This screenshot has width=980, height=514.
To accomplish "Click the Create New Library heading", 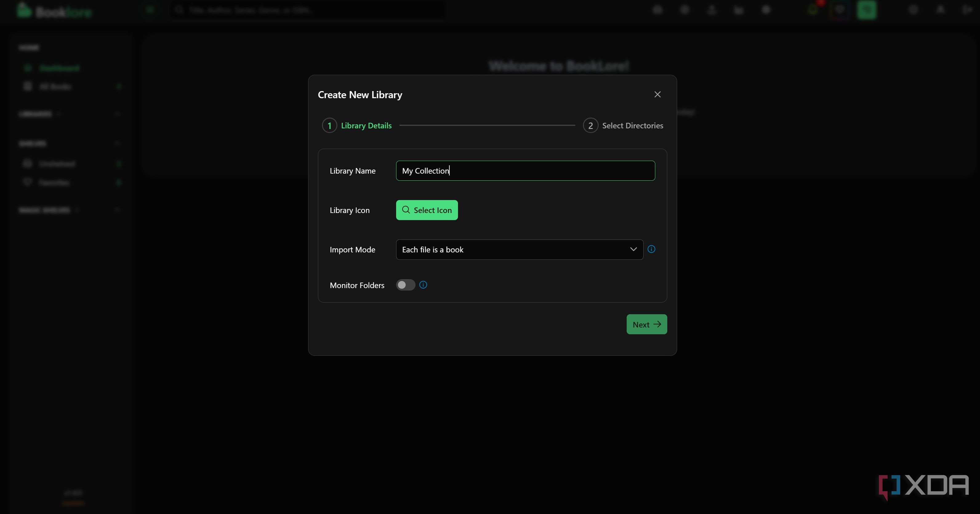I will (360, 95).
